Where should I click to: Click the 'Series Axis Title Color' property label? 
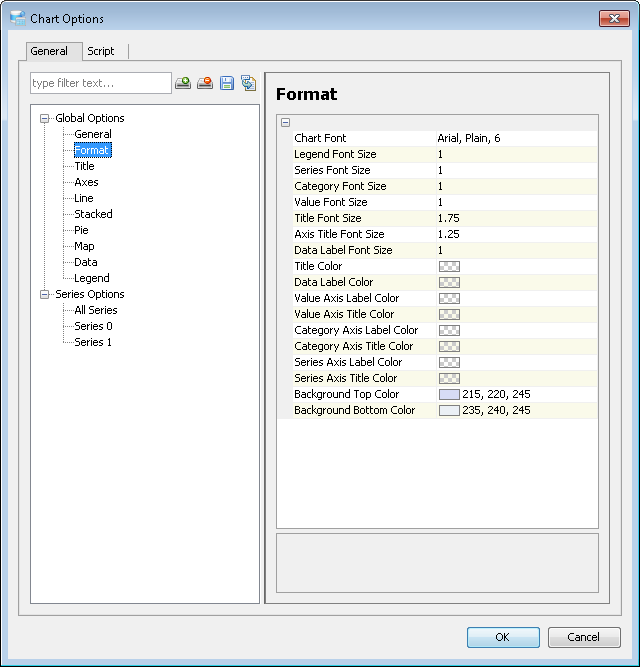tap(346, 378)
